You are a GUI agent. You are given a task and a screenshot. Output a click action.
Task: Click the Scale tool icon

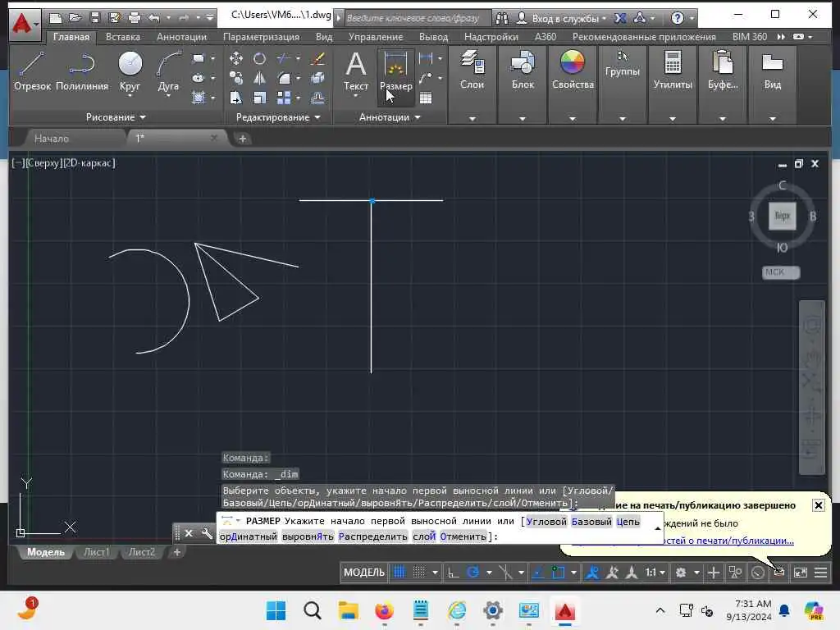(x=259, y=98)
